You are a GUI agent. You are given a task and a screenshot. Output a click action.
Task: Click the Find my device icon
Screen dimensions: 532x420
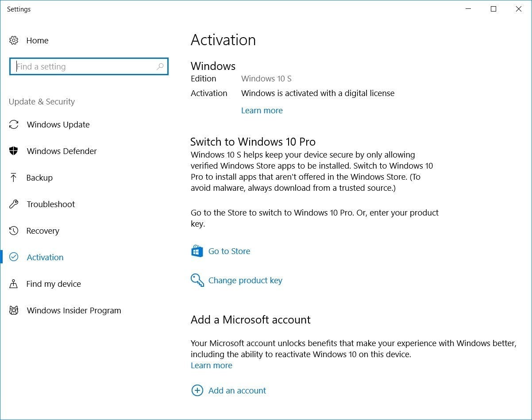coord(14,284)
